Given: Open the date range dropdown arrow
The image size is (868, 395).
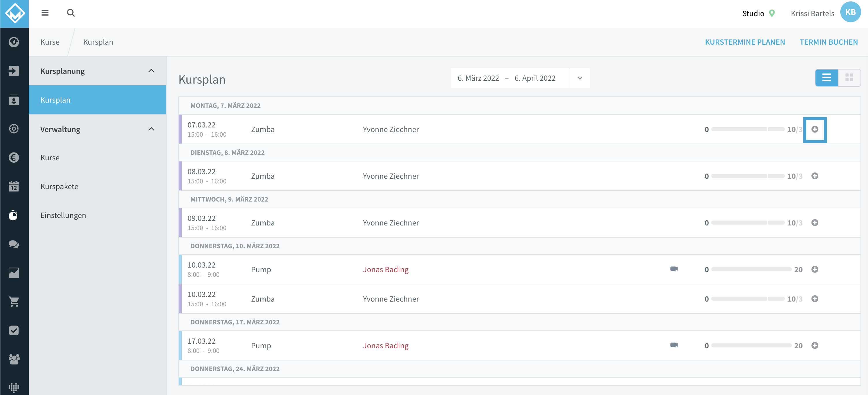Looking at the screenshot, I should click(579, 78).
